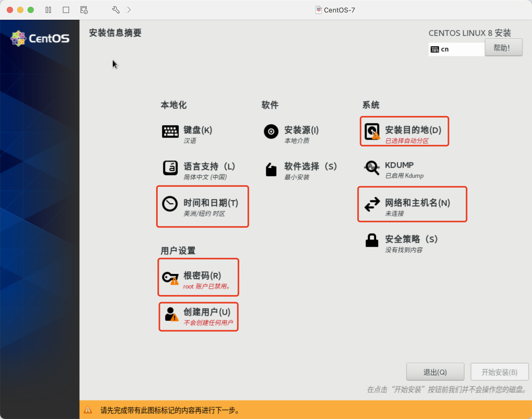Image resolution: width=532 pixels, height=419 pixels.
Task: Open VM settings wrench icon
Action: (116, 10)
